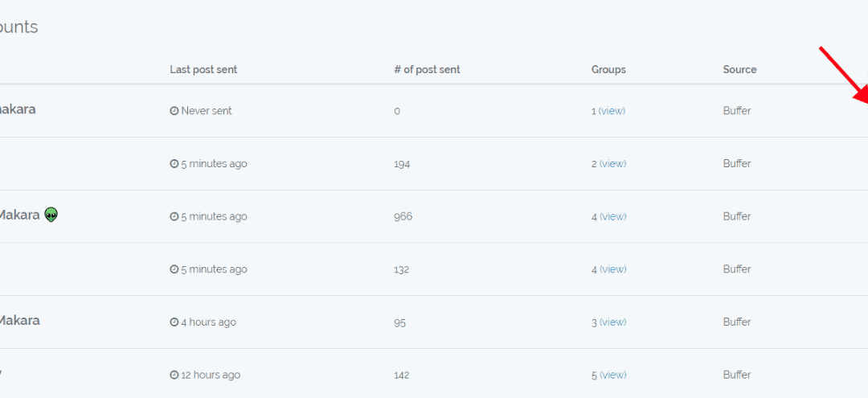The width and height of the screenshot is (868, 398).
Task: Click the Source column header
Action: tap(739, 70)
